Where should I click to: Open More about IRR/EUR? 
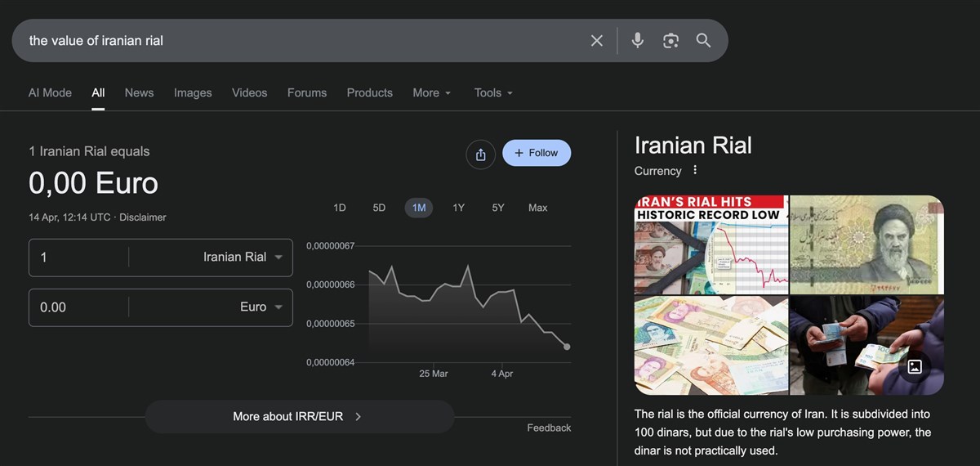pos(298,416)
